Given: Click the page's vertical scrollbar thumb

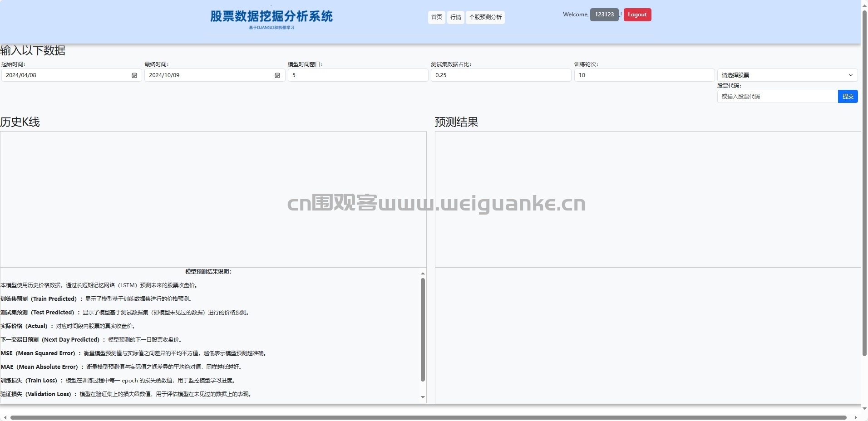Looking at the screenshot, I should [x=864, y=183].
